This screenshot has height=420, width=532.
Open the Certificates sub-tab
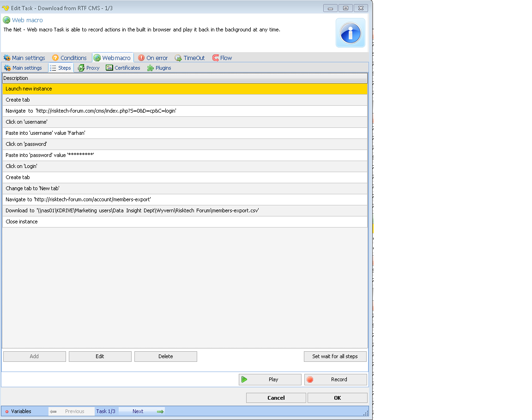(123, 68)
